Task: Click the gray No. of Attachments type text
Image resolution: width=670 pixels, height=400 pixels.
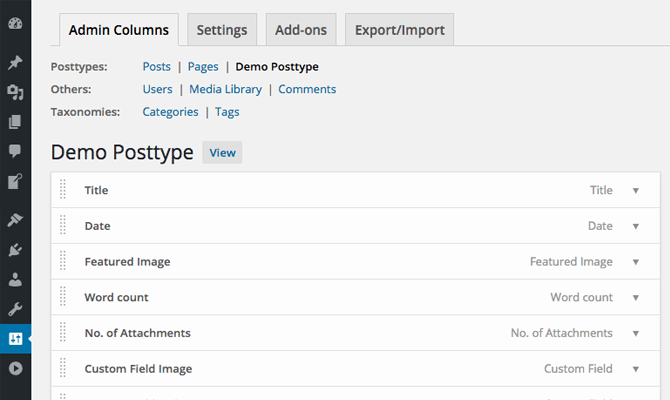Action: coord(562,333)
